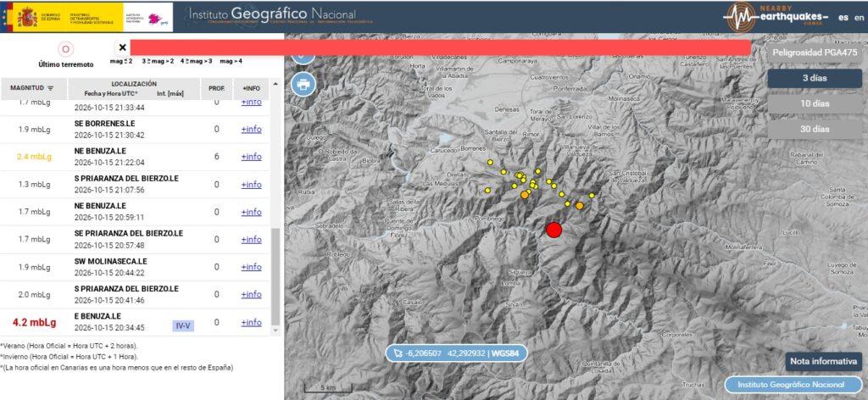Click the print map icon
This screenshot has height=400, width=868.
(x=303, y=85)
